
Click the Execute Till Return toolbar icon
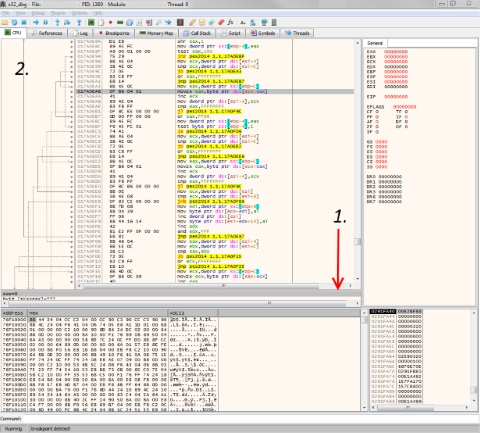coord(79,23)
